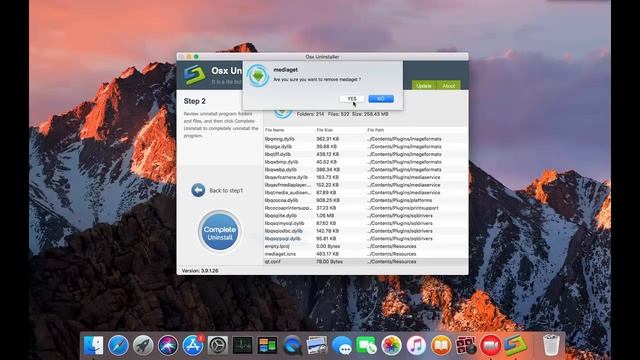The image size is (640, 360).
Task: Cancel removal with the NO button
Action: coord(381,99)
